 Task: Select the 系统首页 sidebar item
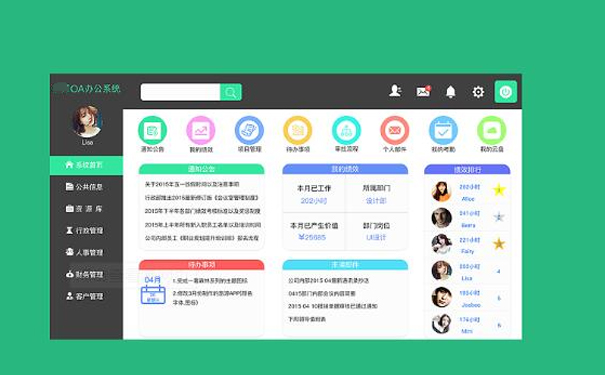(x=86, y=165)
